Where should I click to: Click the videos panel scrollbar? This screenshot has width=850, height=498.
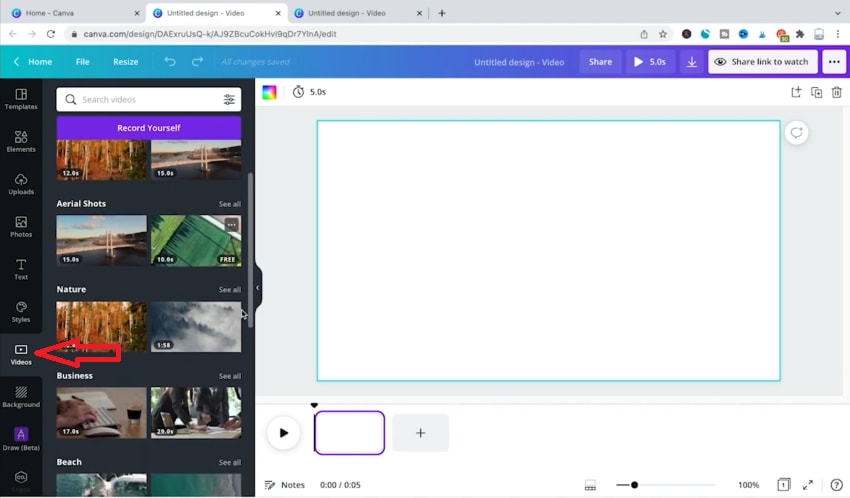(x=250, y=251)
